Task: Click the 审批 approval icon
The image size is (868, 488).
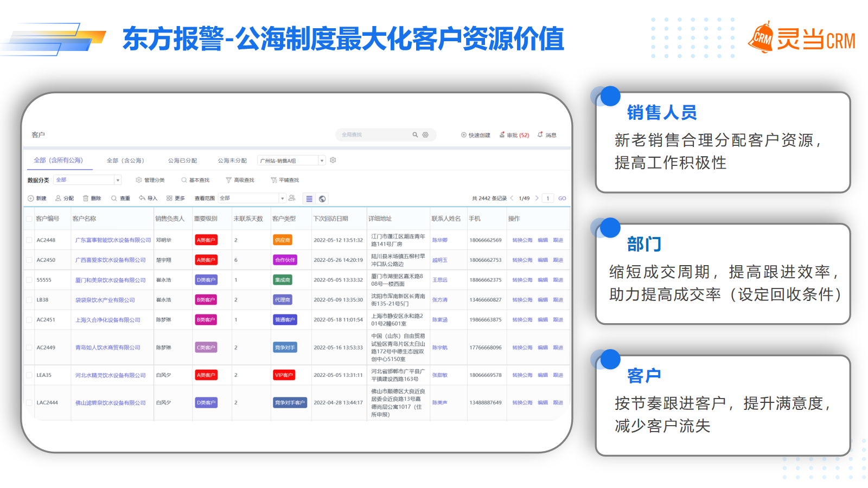Action: pos(502,134)
